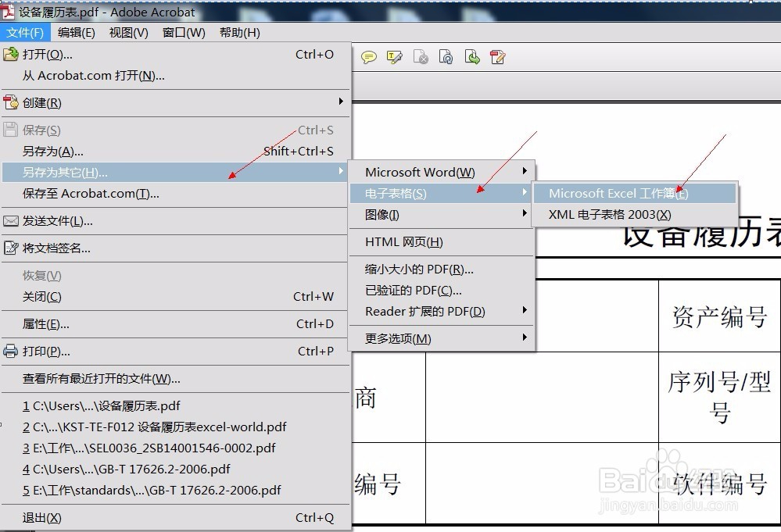Viewport: 781px width, 532px height.
Task: Choose 电子表格(S) export option
Action: [x=442, y=194]
